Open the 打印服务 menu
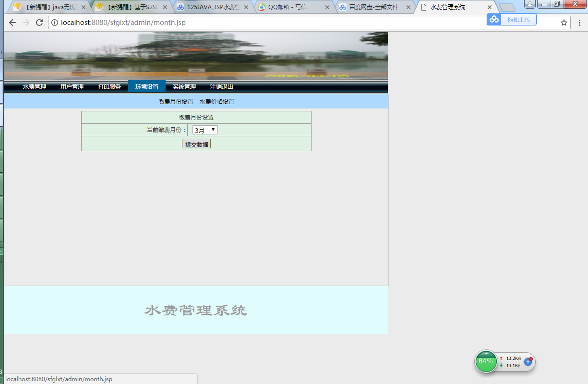Image resolution: width=588 pixels, height=384 pixels. [x=109, y=87]
